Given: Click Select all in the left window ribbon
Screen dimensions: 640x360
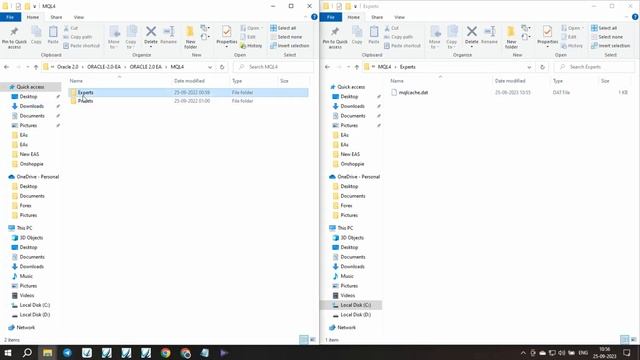Looking at the screenshot, I should pos(283,28).
